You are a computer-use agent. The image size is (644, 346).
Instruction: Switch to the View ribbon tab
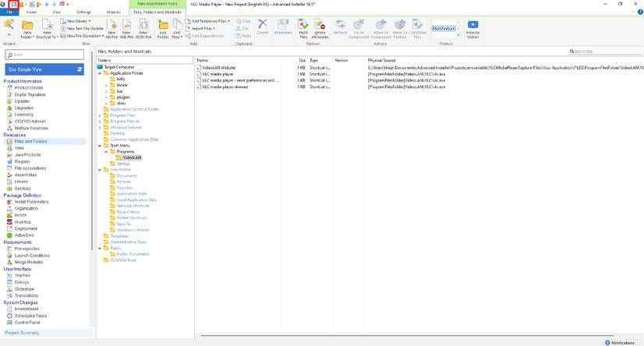point(56,12)
